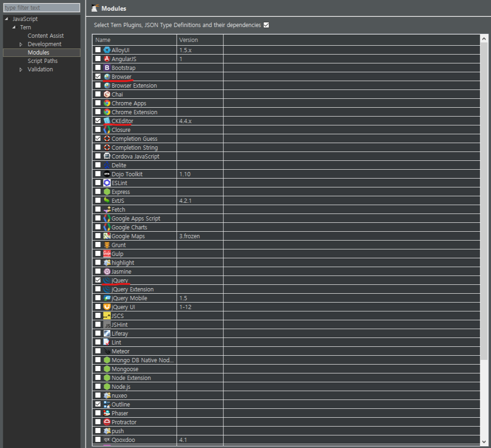Sort modules by Version column header

pyautogui.click(x=200, y=40)
